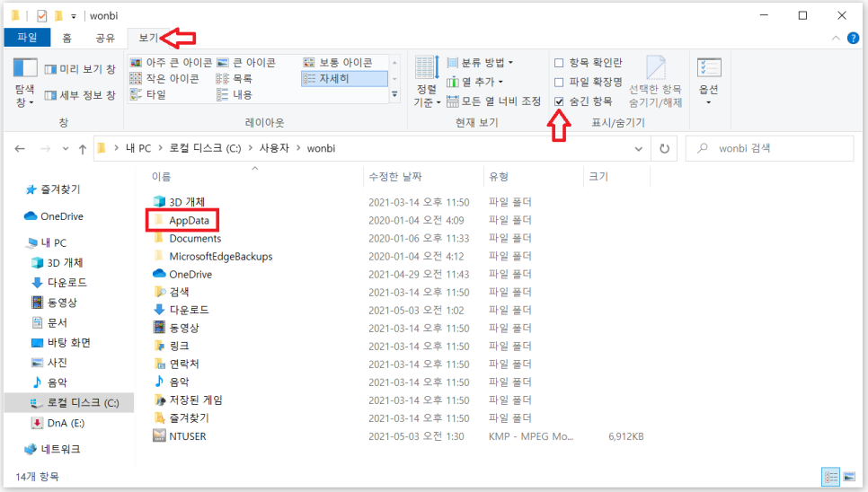Viewport: 868px width, 492px height.
Task: Select 다운로드 in the navigation pane
Action: (59, 283)
